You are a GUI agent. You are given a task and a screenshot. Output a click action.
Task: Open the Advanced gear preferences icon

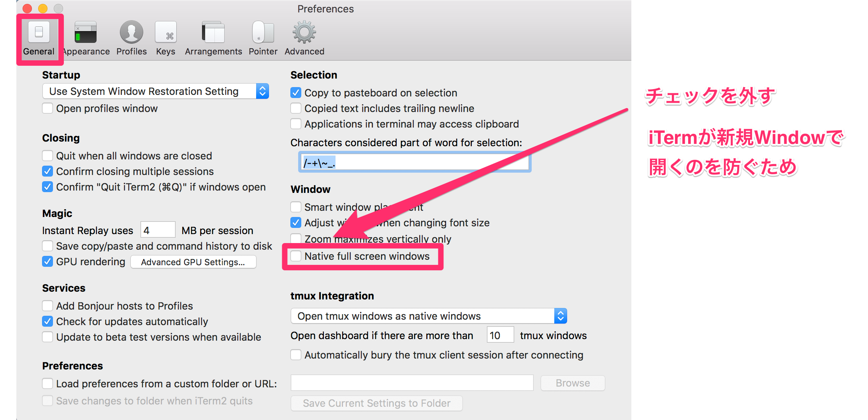pyautogui.click(x=304, y=32)
